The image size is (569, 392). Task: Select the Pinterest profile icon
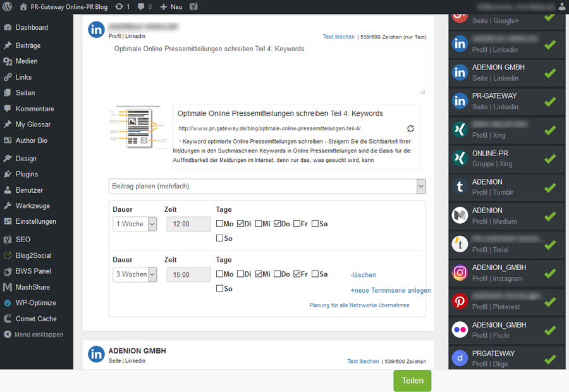tap(460, 301)
